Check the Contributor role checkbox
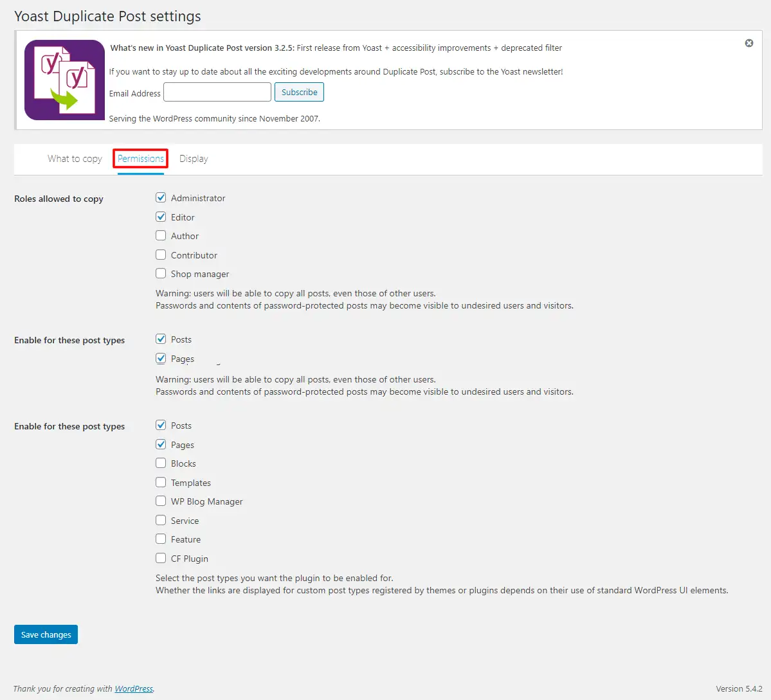771x700 pixels. point(161,255)
